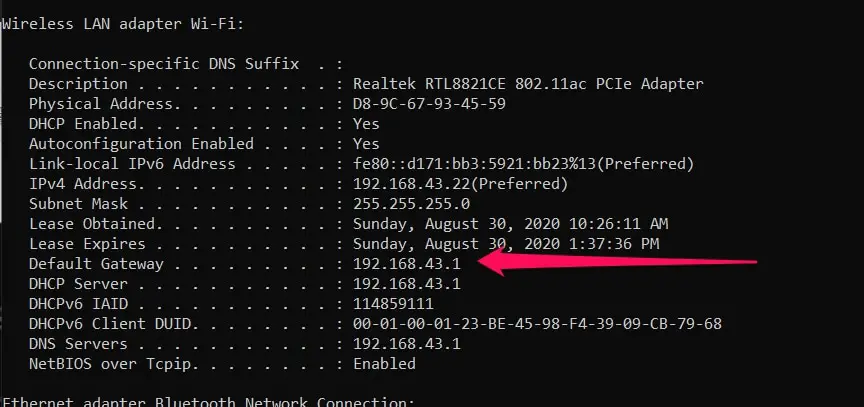Viewport: 864px width, 407px height.
Task: Click the Lease Obtained timestamp
Action: (510, 224)
